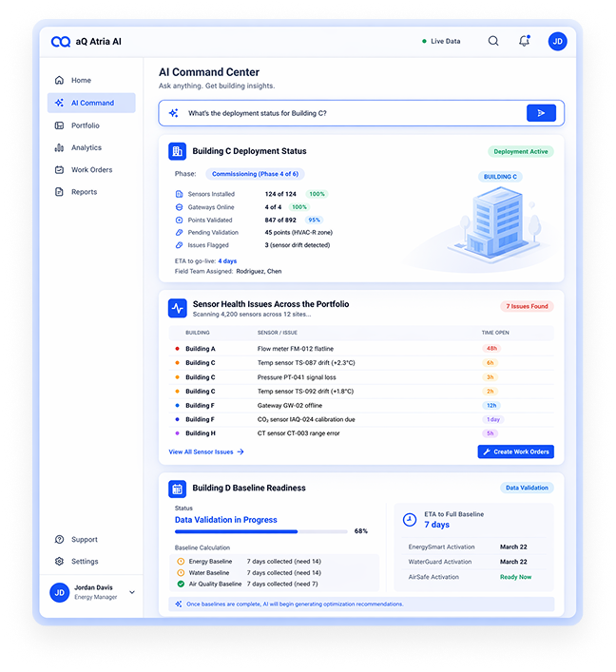This screenshot has height=672, width=616.
Task: Click the Air Quality Baseline green check icon
Action: (181, 584)
